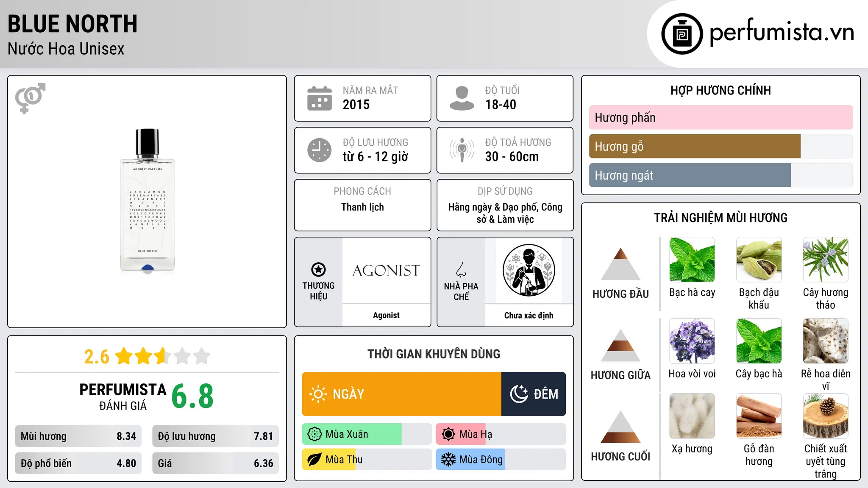The image size is (868, 488).
Task: Click the Perfumista overall score 6.8
Action: [192, 396]
